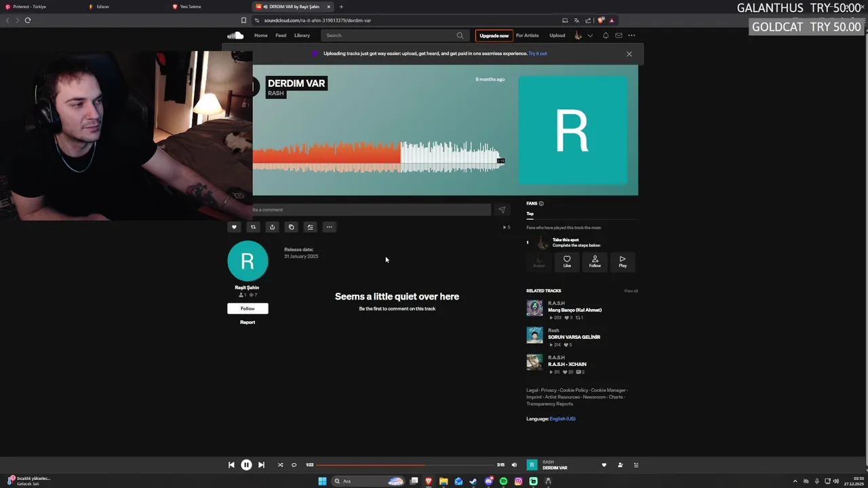The image size is (868, 488).
Task: Switch to Pinterest - Türkiye tab
Action: point(41,7)
